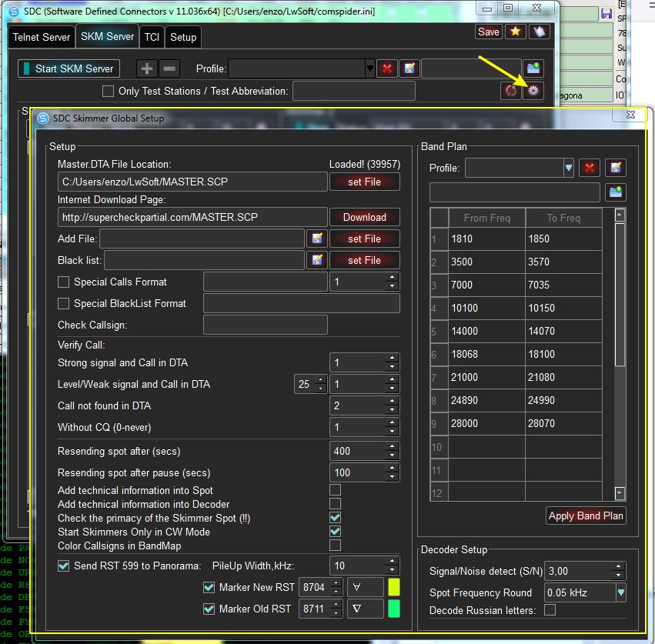Delete the selected SKM profile with red X
The width and height of the screenshot is (655, 644).
coord(387,68)
